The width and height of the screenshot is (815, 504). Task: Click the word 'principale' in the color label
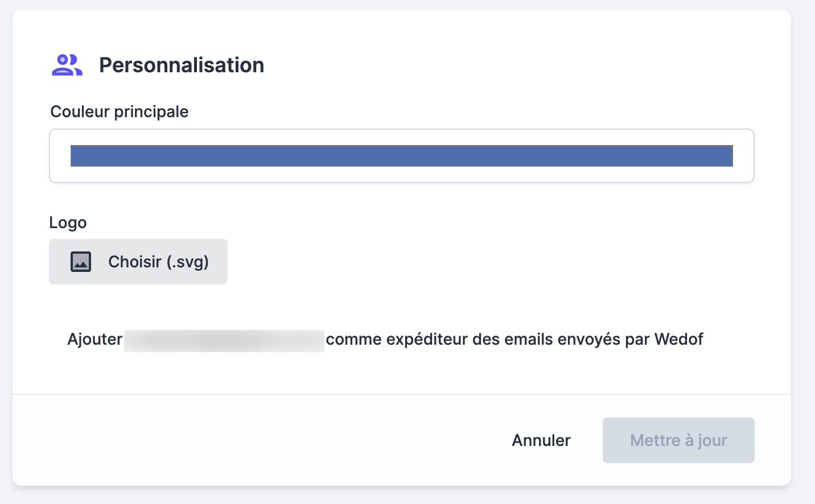click(151, 111)
